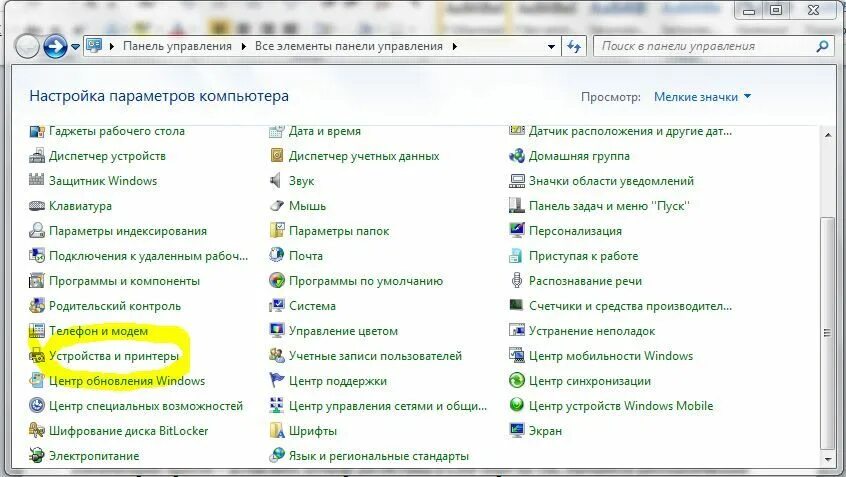Click the scrollbar down arrow
This screenshot has height=477, width=846.
tap(828, 459)
